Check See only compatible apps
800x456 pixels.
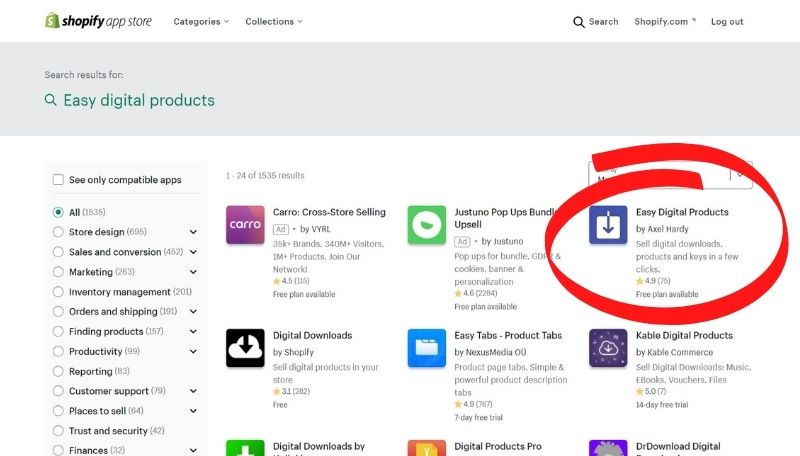pyautogui.click(x=58, y=180)
